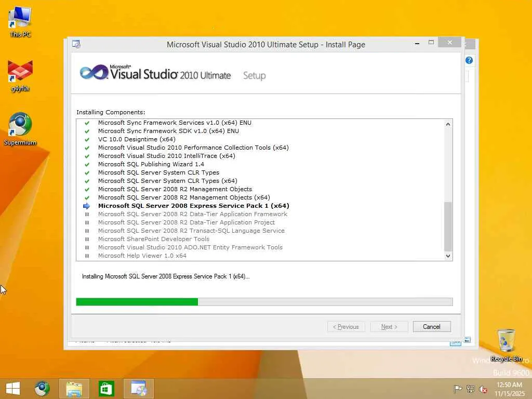Select Microsoft Help Viewer 1.0 x64 row
The width and height of the screenshot is (532, 399).
[142, 256]
